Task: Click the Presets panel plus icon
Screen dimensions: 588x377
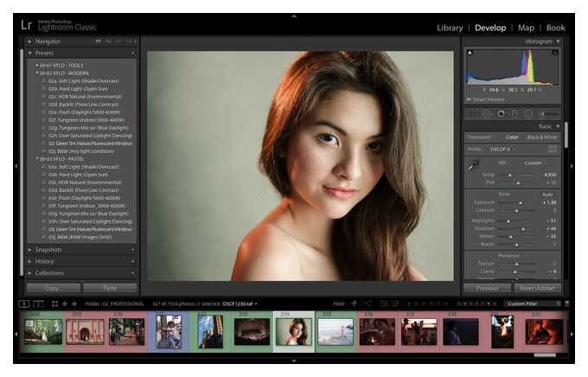Action: click(133, 54)
